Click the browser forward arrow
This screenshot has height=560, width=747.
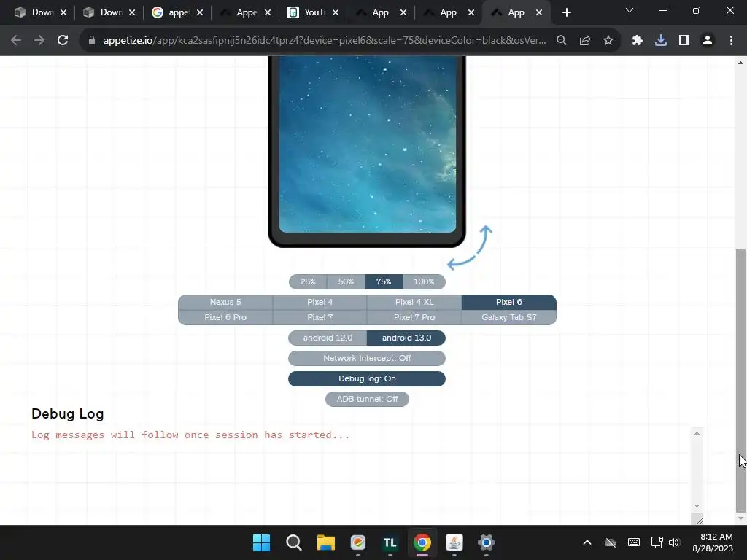pyautogui.click(x=39, y=41)
